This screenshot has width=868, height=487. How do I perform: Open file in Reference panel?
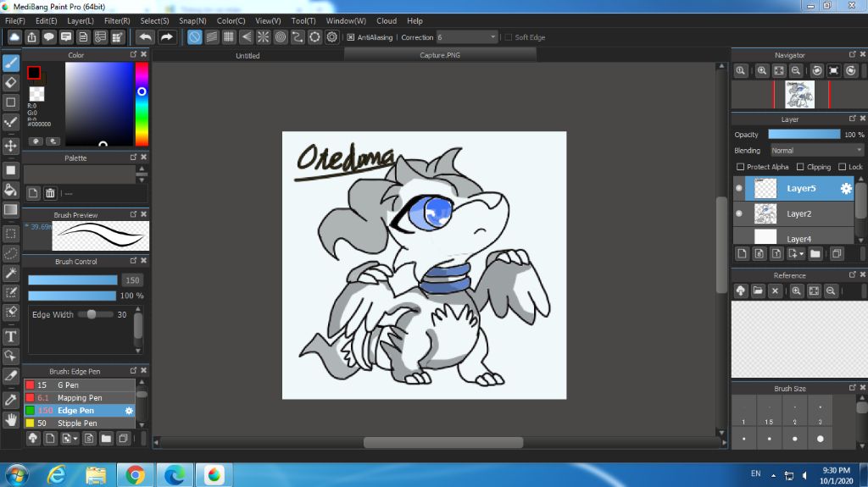[x=758, y=291]
